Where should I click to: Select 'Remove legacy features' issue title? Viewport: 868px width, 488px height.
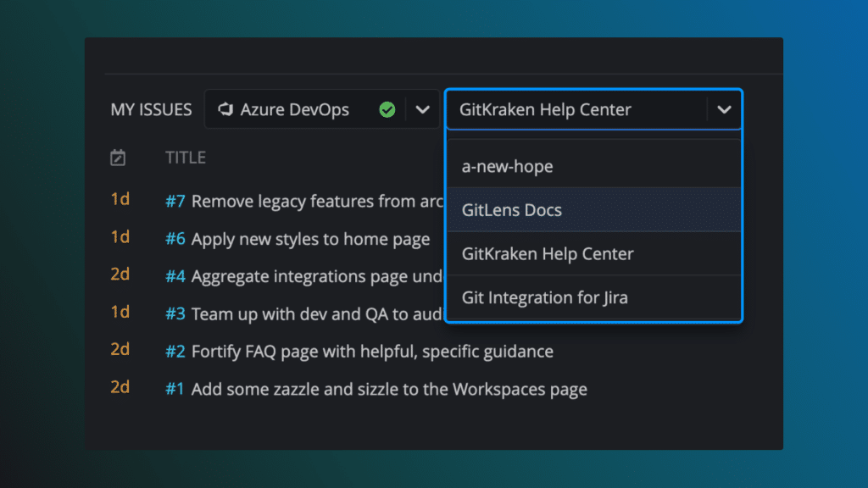coord(318,202)
